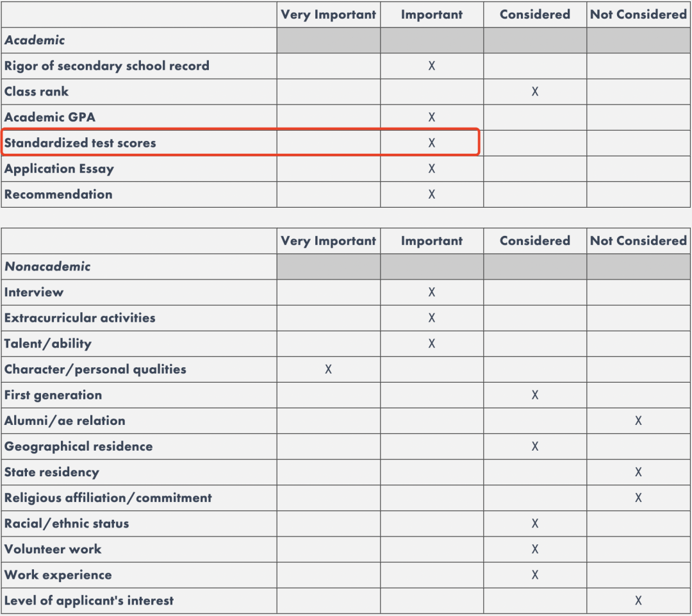This screenshot has width=692, height=616.
Task: Click the X in the Alumni/ae relation row
Action: 638,420
